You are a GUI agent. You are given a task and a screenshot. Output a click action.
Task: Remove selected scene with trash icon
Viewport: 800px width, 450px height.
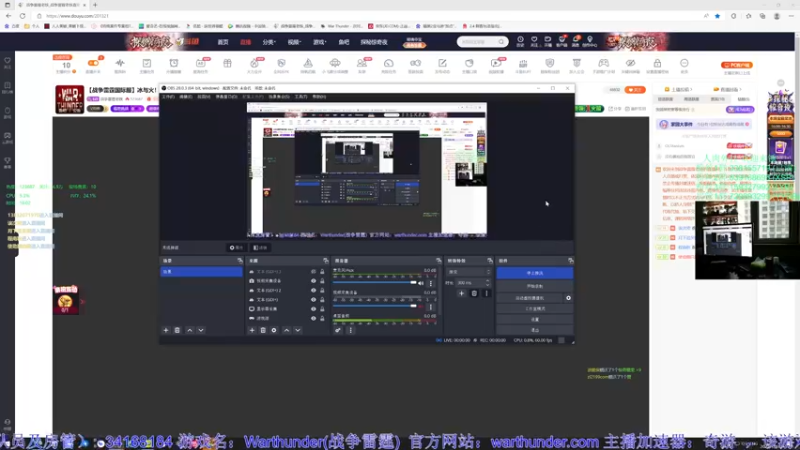click(x=177, y=330)
